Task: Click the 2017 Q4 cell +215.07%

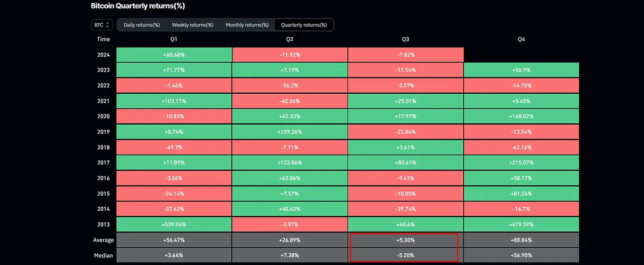Action: pos(521,163)
